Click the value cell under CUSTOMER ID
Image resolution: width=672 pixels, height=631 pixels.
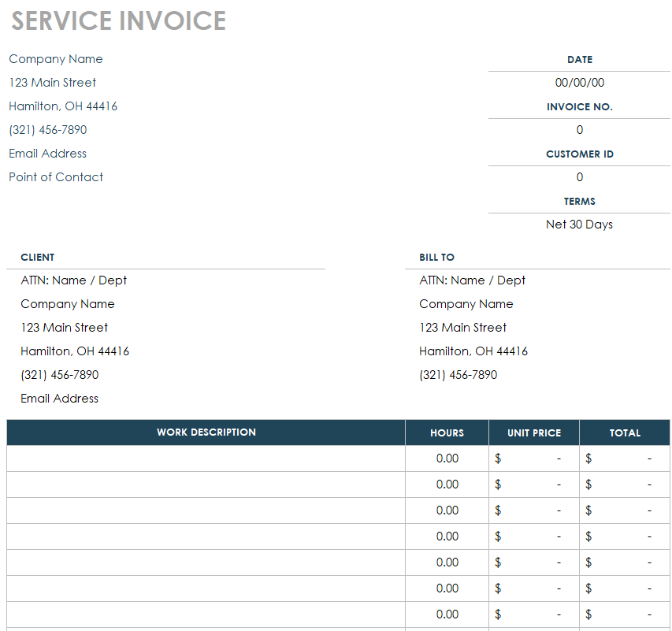coord(579,177)
